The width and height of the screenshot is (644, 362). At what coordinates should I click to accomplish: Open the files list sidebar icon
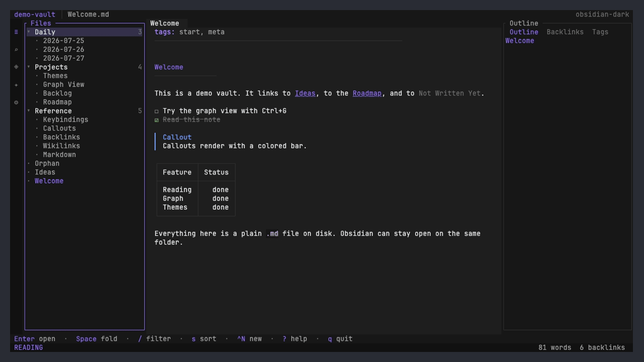[x=16, y=32]
